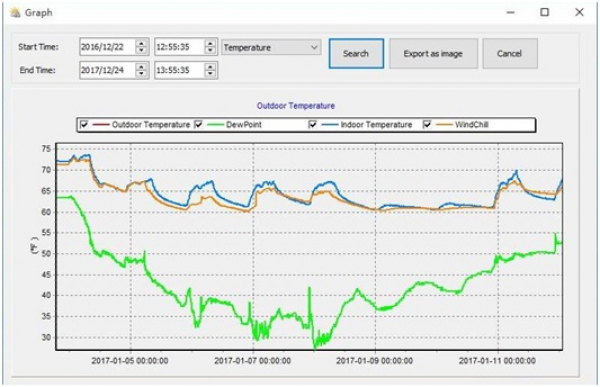Maximize the Graph window

(545, 12)
